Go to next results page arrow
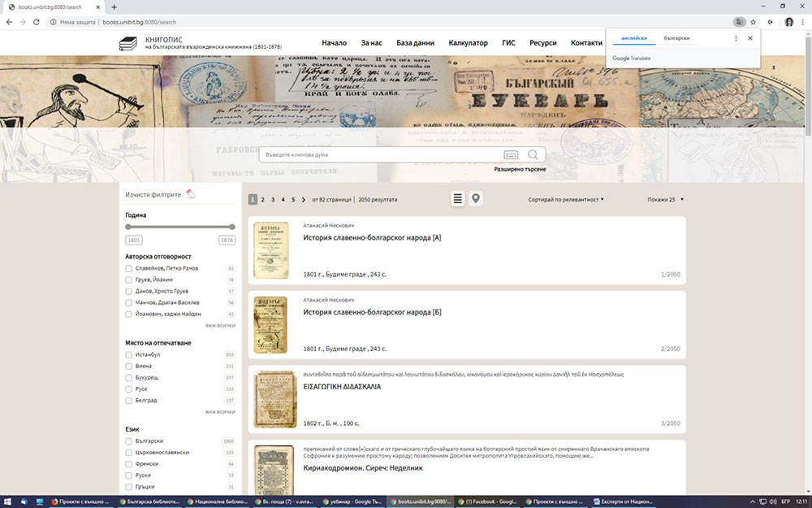812x508 pixels. pos(304,200)
